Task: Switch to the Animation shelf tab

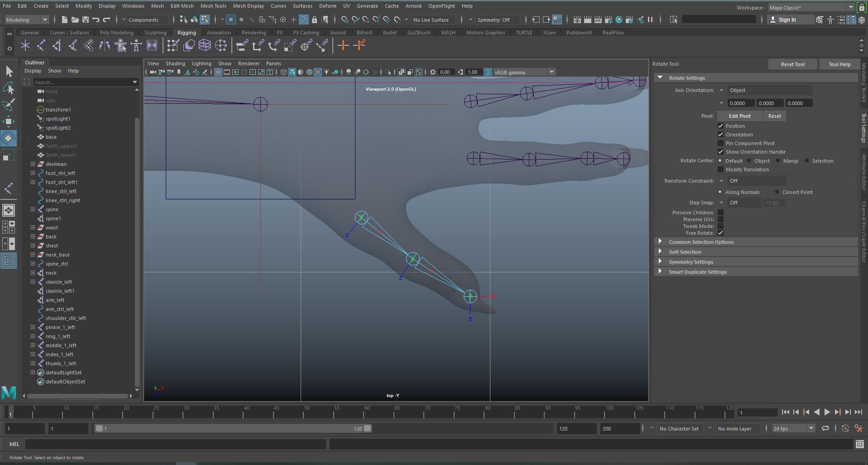Action: (219, 33)
